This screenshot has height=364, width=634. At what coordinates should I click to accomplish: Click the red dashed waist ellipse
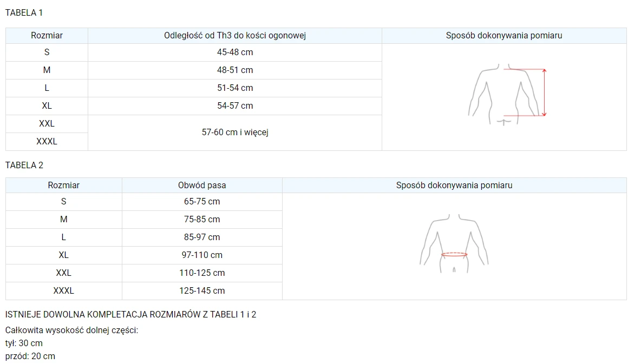(454, 255)
